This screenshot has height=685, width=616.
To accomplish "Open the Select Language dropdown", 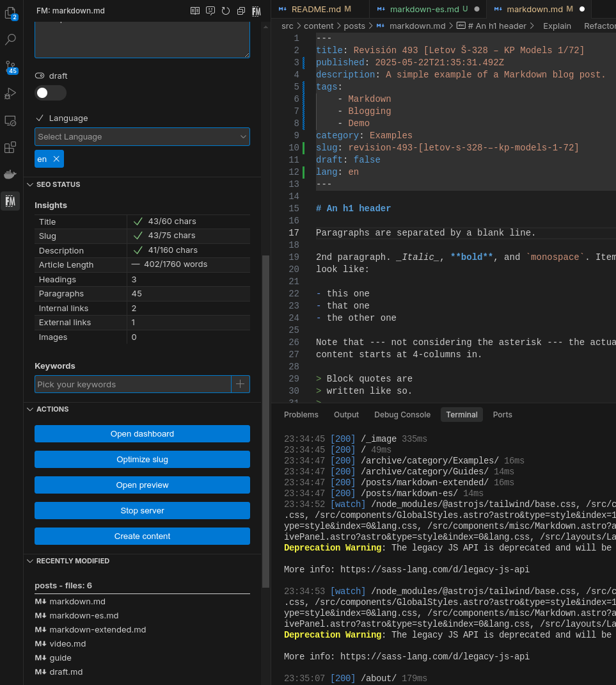I will 142,137.
